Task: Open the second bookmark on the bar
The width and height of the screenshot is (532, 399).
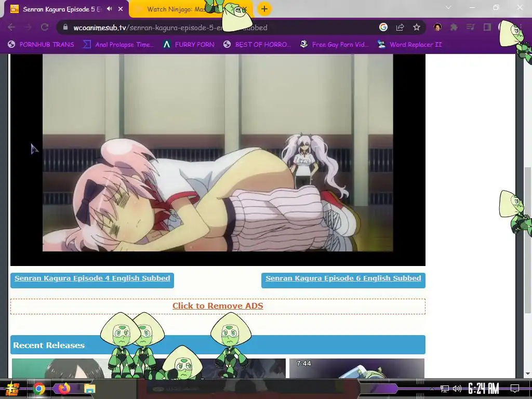Action: point(118,45)
